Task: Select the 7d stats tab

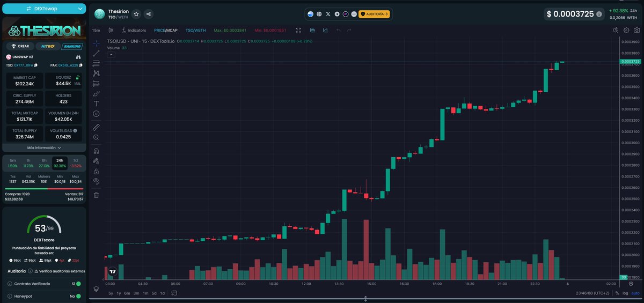Action: (75, 163)
